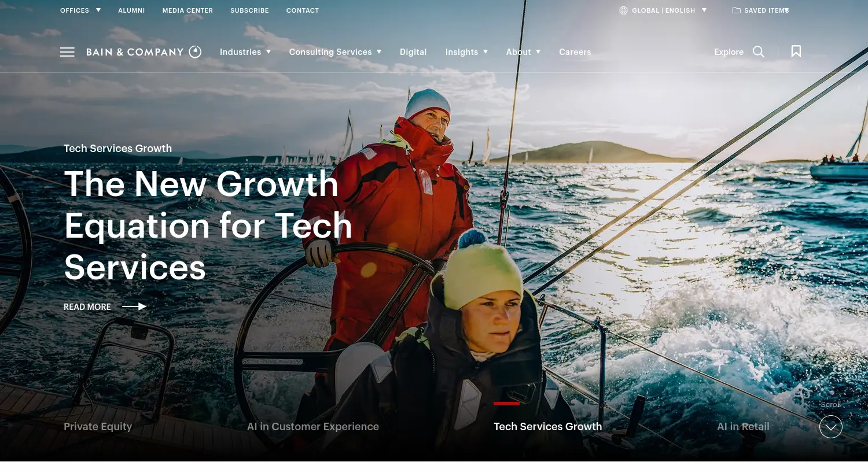
Task: Switch to the Private Equity slide
Action: point(98,427)
